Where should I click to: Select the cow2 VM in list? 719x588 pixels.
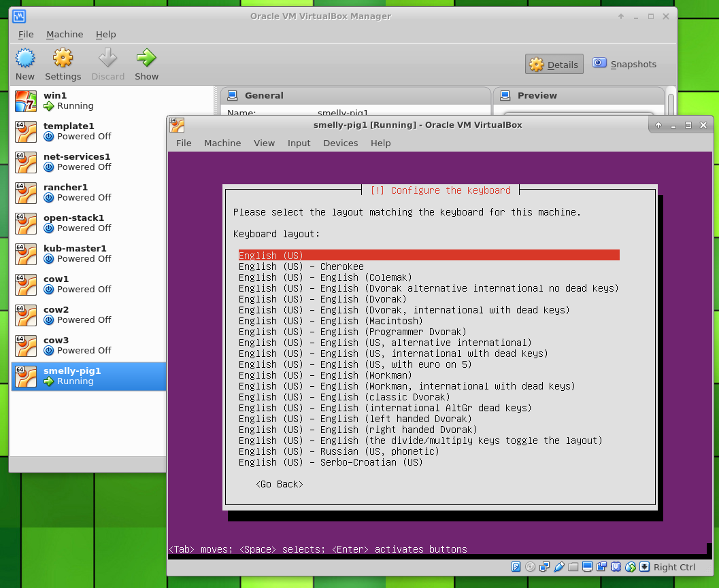click(89, 315)
